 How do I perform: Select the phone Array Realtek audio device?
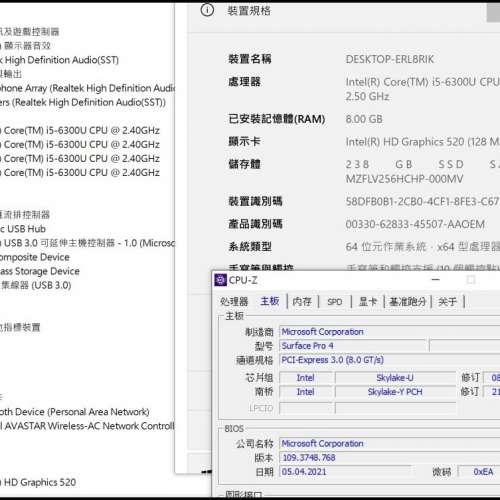tap(87, 88)
